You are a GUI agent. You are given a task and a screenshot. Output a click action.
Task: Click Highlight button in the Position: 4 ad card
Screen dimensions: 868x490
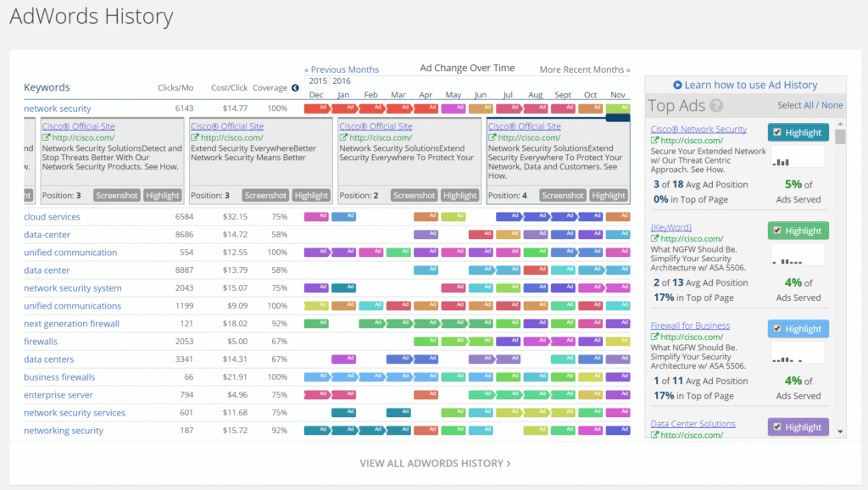[609, 196]
